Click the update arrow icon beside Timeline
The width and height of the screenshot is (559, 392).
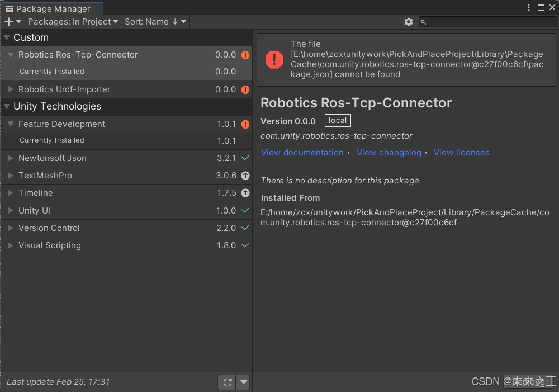click(x=245, y=193)
